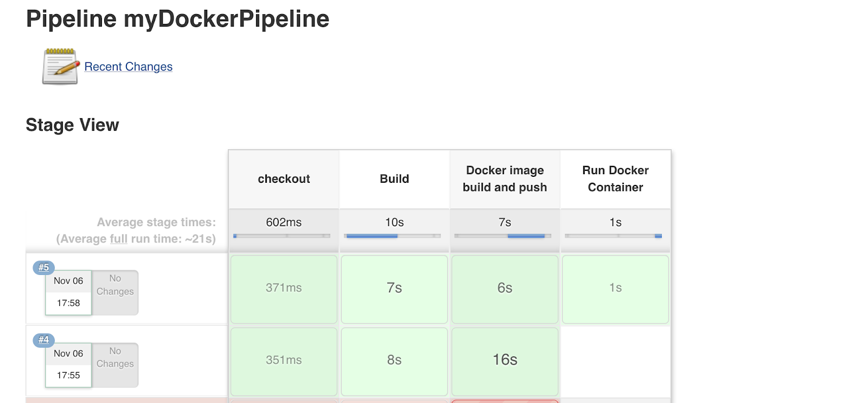Select Docker image build and push header
Screen dimensions: 868x403
click(x=505, y=179)
